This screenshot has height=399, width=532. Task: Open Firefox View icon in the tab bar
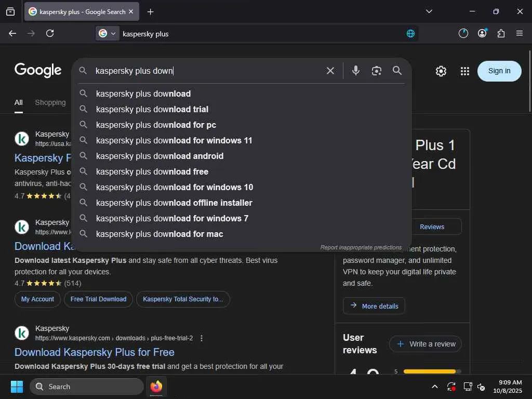pos(10,12)
